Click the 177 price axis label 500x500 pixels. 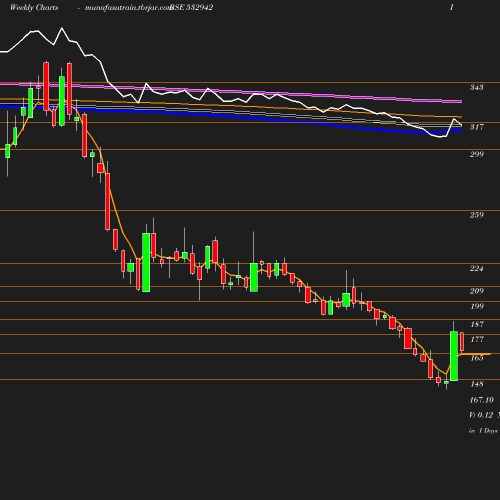point(477,339)
